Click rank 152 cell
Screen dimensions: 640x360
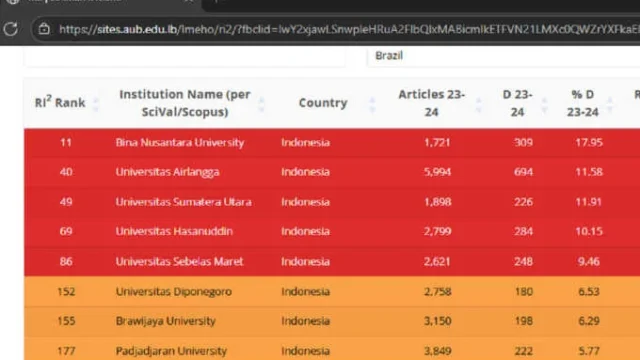[x=66, y=292]
